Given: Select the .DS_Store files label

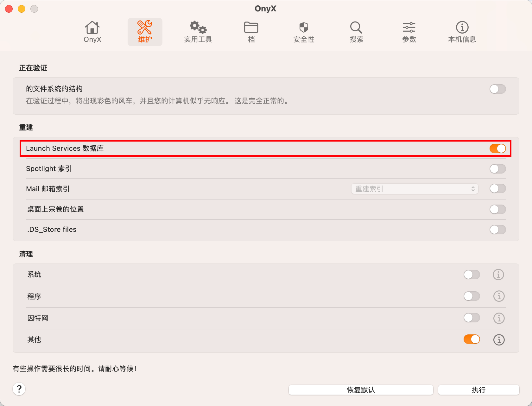Looking at the screenshot, I should (x=52, y=229).
